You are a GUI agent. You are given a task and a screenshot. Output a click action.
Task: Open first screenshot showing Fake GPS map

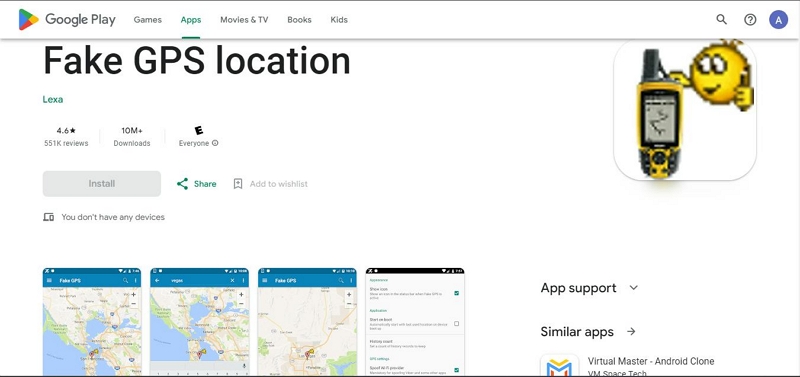(92, 321)
